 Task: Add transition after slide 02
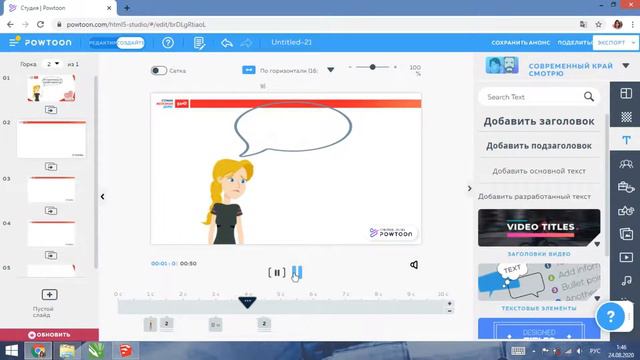51,167
